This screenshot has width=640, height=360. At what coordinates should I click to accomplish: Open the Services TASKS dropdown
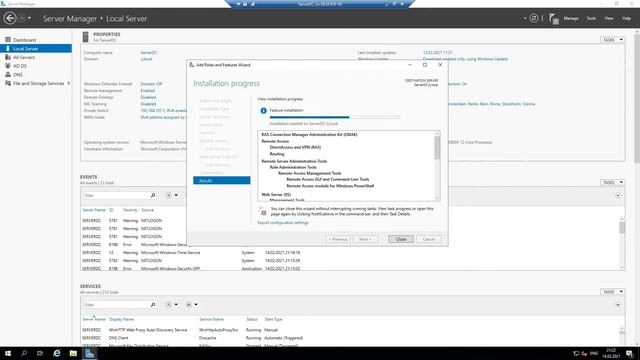coord(612,292)
